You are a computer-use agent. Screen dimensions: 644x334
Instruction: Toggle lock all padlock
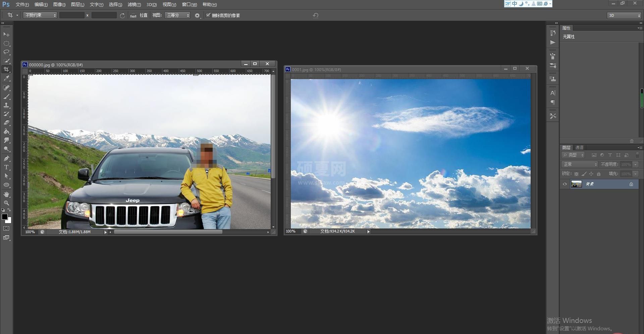pyautogui.click(x=599, y=174)
